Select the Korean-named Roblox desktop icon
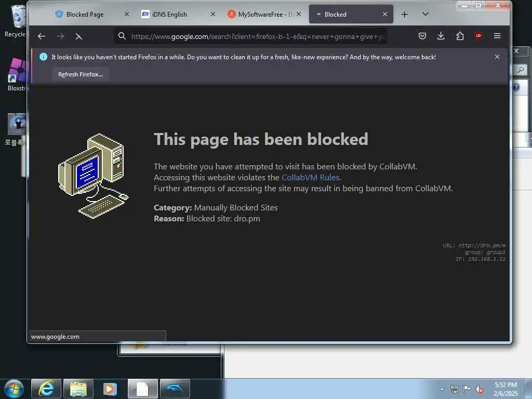Image resolution: width=532 pixels, height=399 pixels. click(15, 129)
